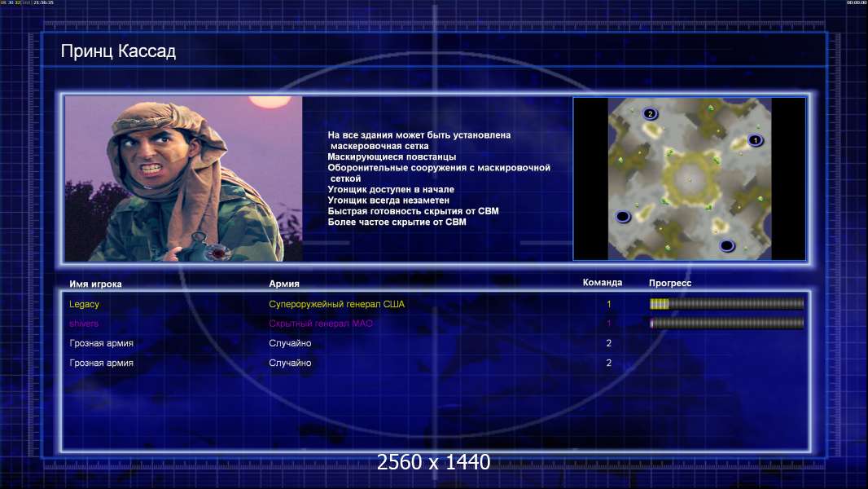Click the shivers loading progress bar
This screenshot has height=489, width=868.
tap(726, 323)
